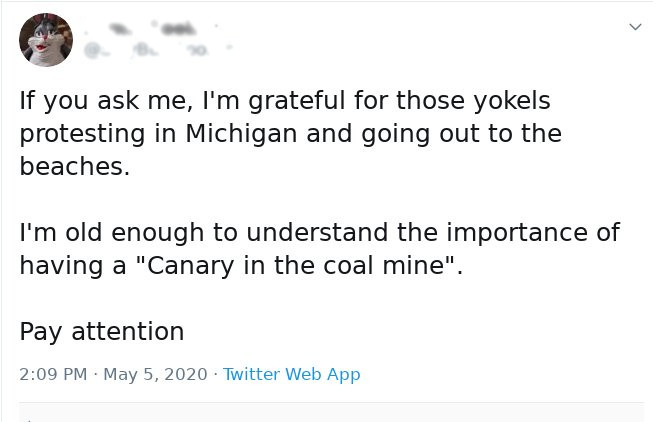The image size is (653, 422).
Task: Open the Twitter Web App link
Action: pyautogui.click(x=292, y=374)
